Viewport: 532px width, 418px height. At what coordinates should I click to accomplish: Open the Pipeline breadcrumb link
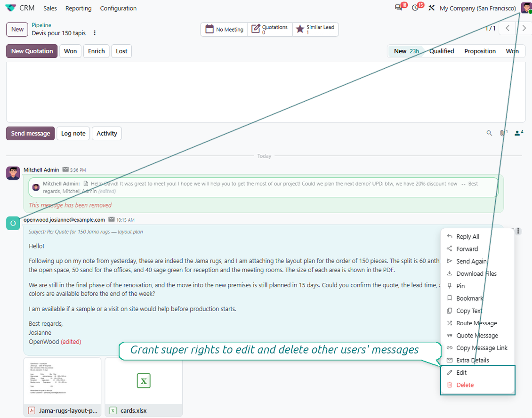(41, 25)
